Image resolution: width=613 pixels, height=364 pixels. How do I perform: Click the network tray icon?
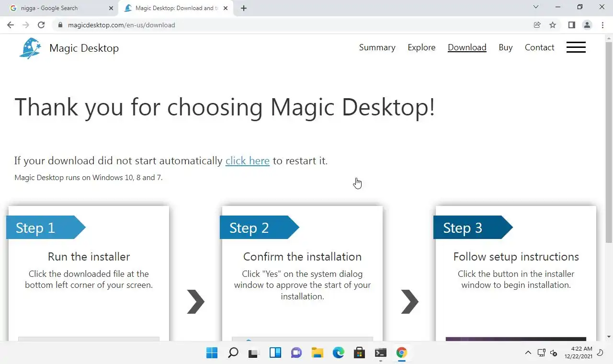point(541,353)
